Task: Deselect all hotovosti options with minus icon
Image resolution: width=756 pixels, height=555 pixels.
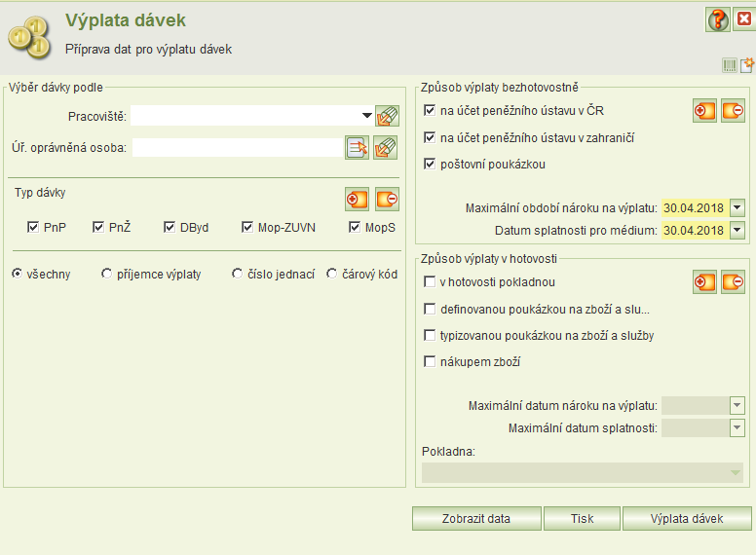Action: (x=734, y=281)
